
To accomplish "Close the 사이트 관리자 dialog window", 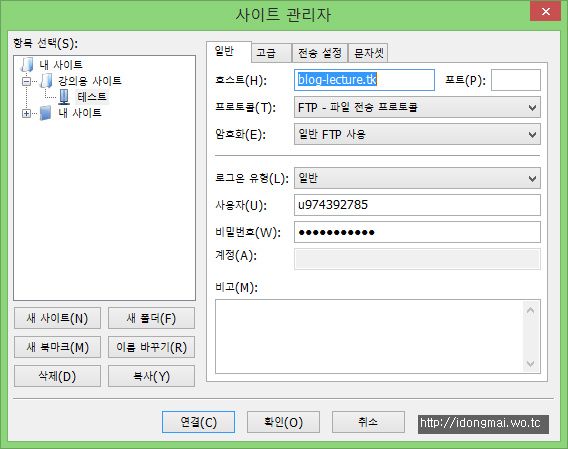I will point(546,11).
